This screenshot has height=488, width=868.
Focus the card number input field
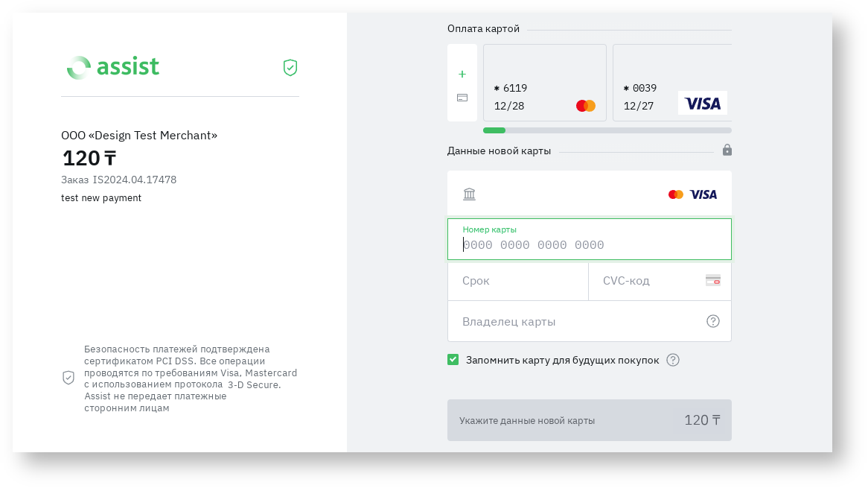(x=589, y=245)
